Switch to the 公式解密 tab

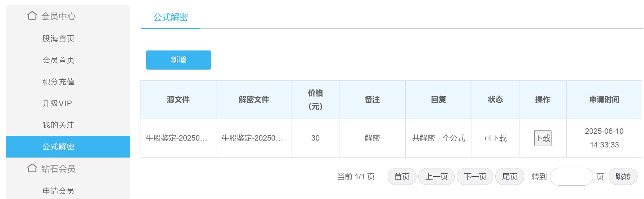point(171,17)
